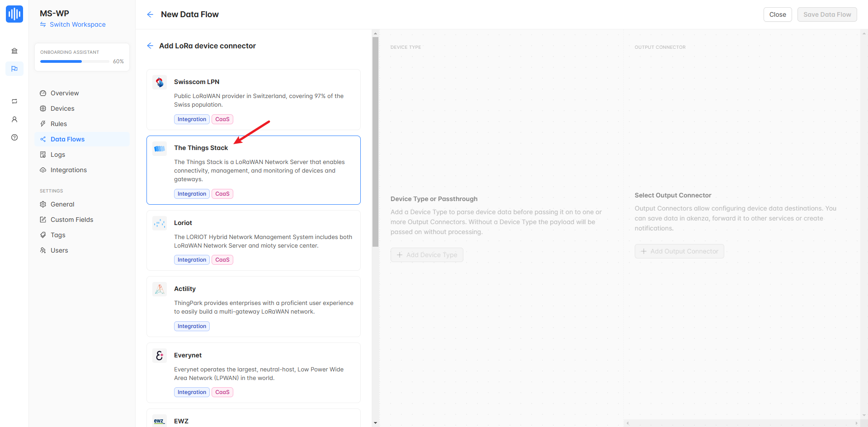
Task: Click the Actility logo icon
Action: coord(160,289)
